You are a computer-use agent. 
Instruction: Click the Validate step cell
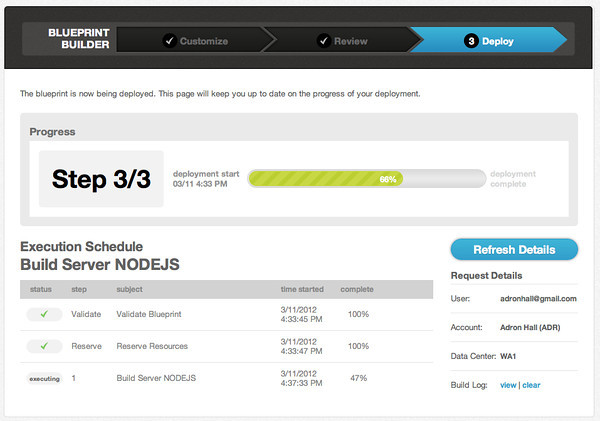point(86,314)
